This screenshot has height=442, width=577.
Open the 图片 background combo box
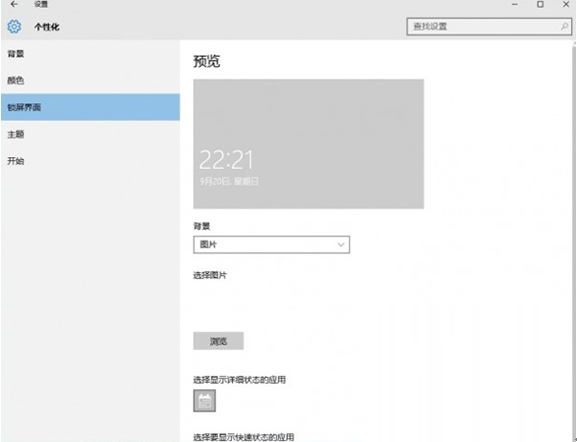coord(272,245)
